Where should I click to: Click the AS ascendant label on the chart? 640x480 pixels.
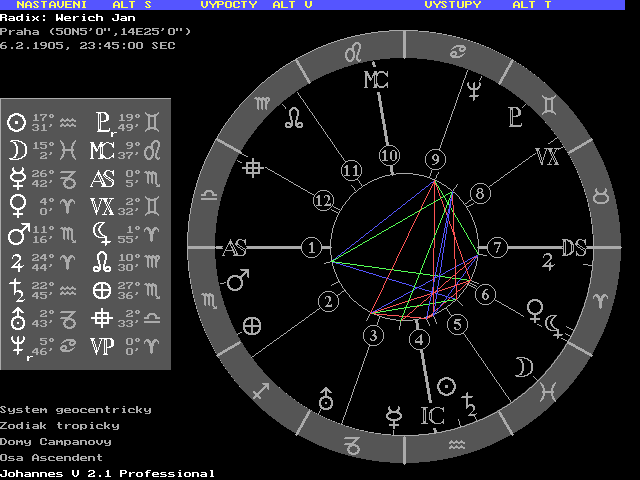pos(236,248)
